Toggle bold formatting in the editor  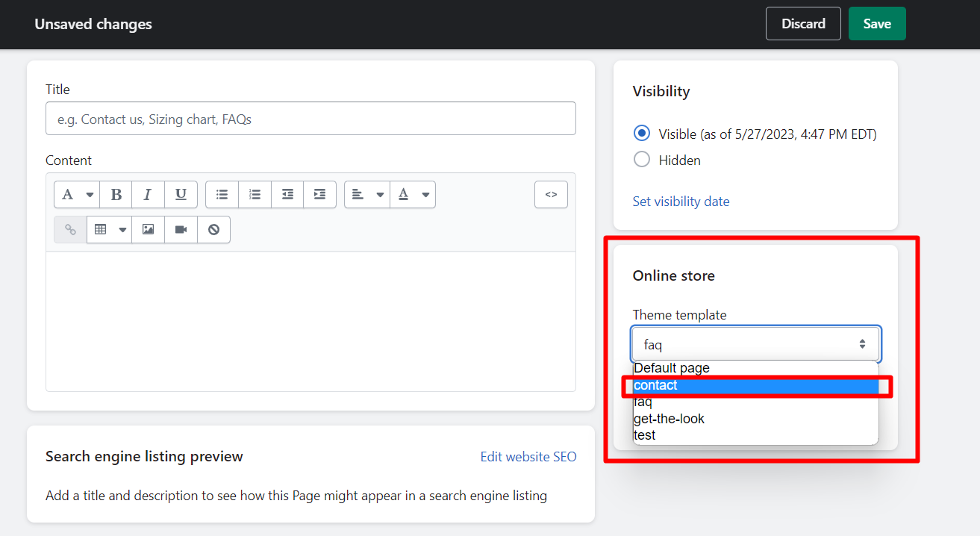(116, 194)
